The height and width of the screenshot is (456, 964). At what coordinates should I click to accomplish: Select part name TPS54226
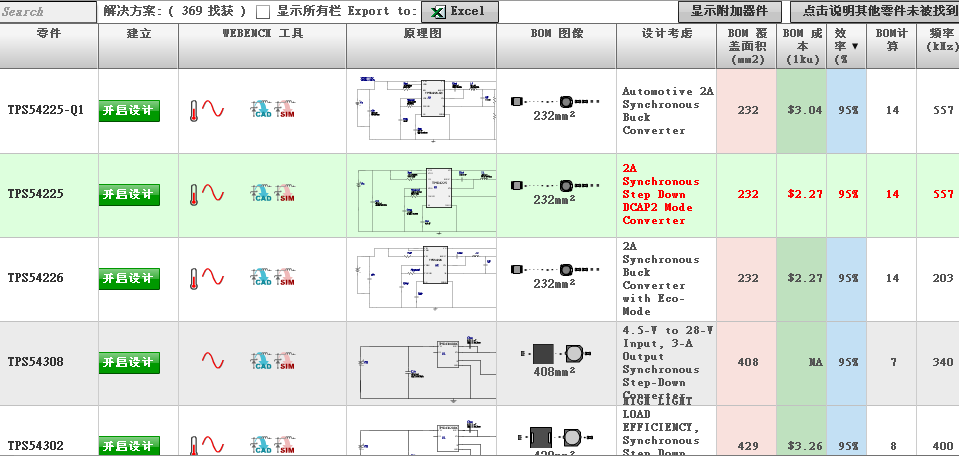(35, 278)
